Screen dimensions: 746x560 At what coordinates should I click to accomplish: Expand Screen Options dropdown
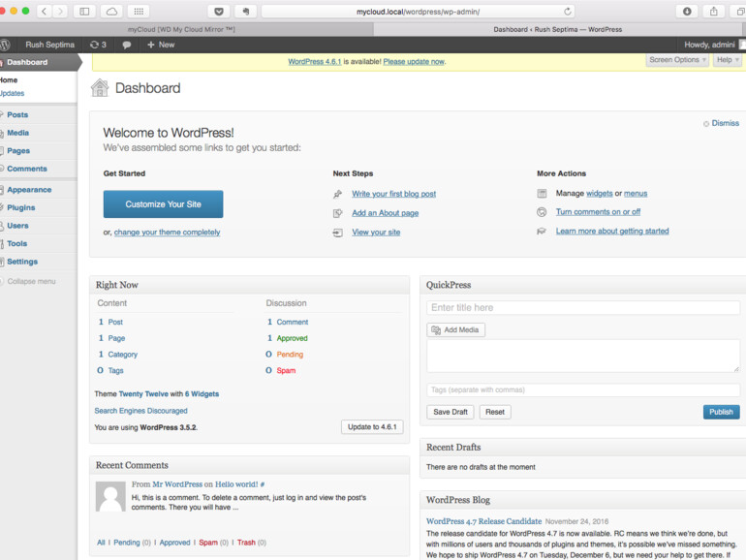[x=677, y=60]
